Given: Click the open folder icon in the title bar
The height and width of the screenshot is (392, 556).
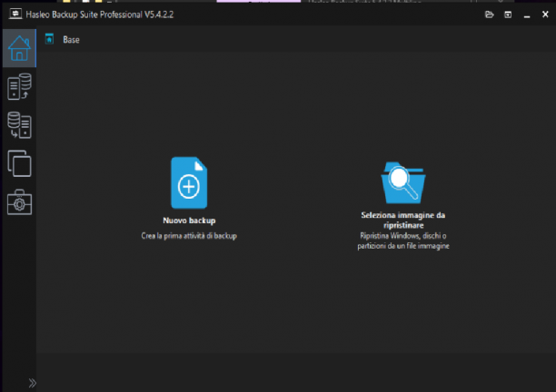Looking at the screenshot, I should [x=490, y=15].
